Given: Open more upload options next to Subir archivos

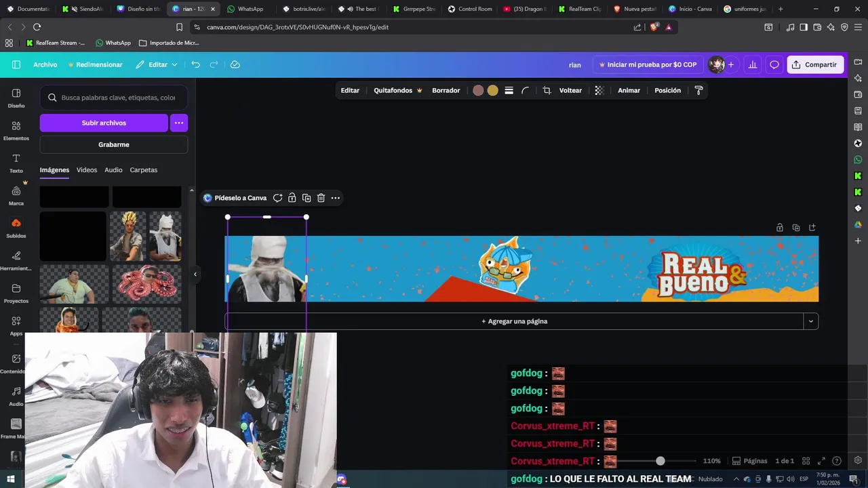Looking at the screenshot, I should [x=178, y=123].
